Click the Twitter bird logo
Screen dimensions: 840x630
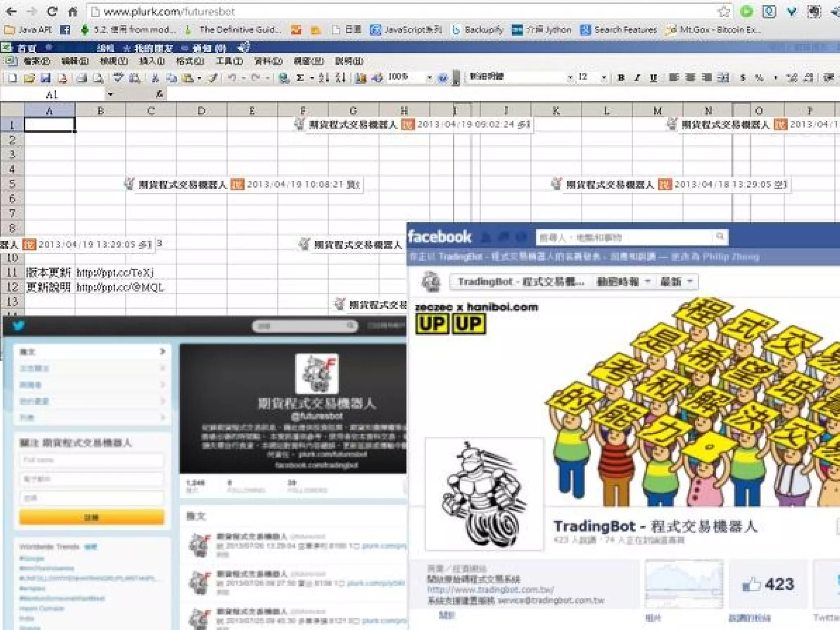18,326
